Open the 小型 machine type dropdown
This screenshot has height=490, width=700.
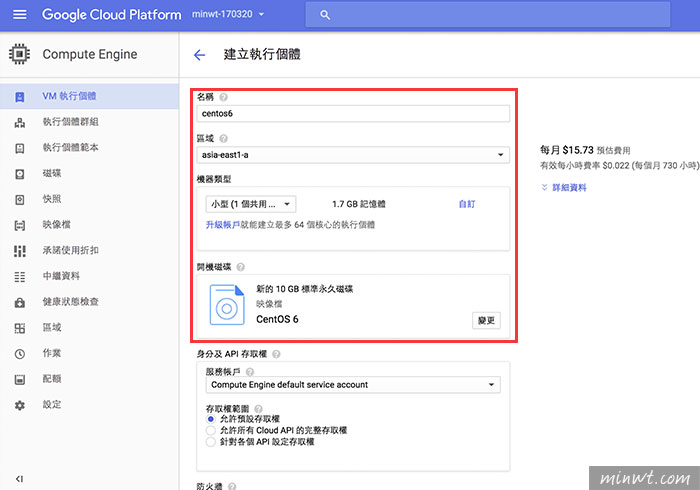point(251,204)
